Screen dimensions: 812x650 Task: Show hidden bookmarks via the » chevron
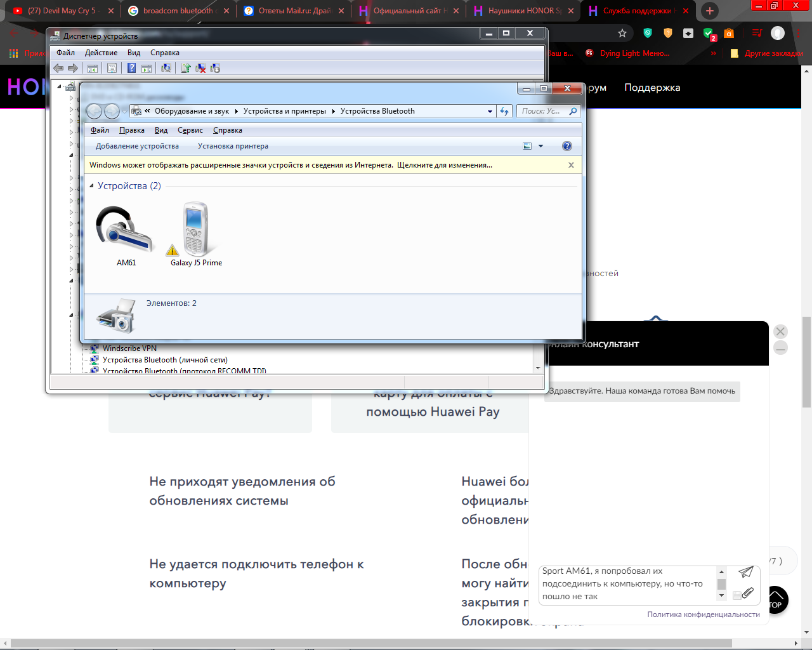pos(714,53)
